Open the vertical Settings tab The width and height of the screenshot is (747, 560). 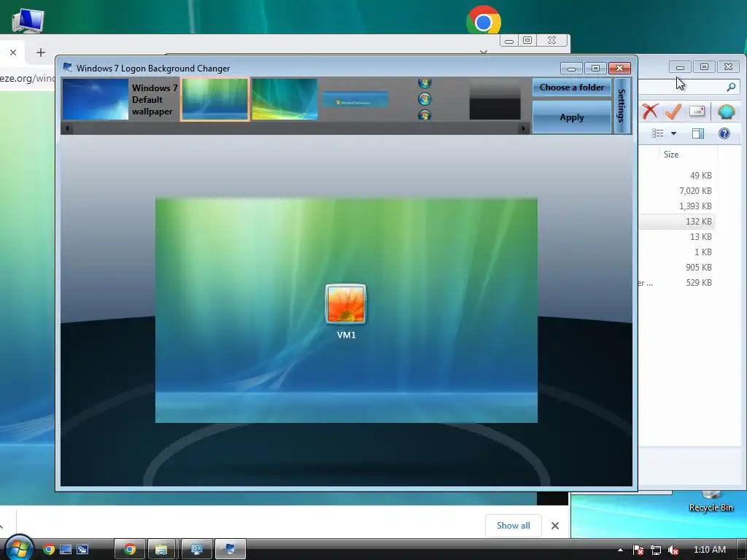[622, 106]
